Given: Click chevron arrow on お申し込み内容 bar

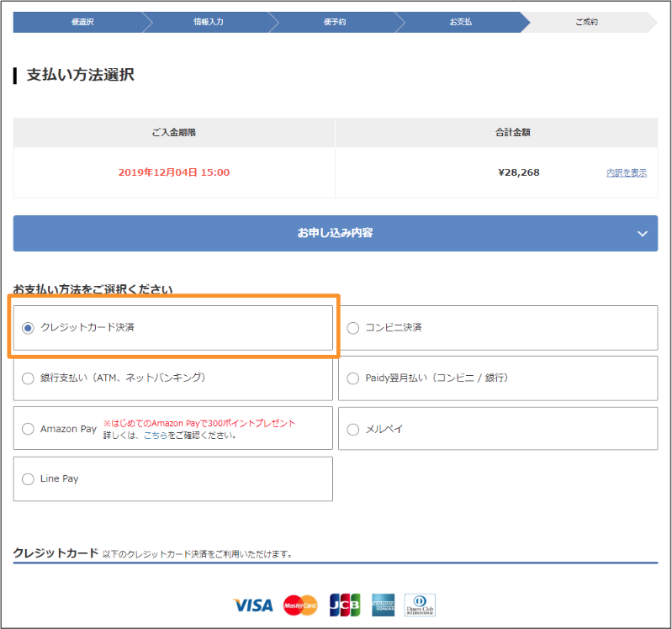Looking at the screenshot, I should click(643, 234).
